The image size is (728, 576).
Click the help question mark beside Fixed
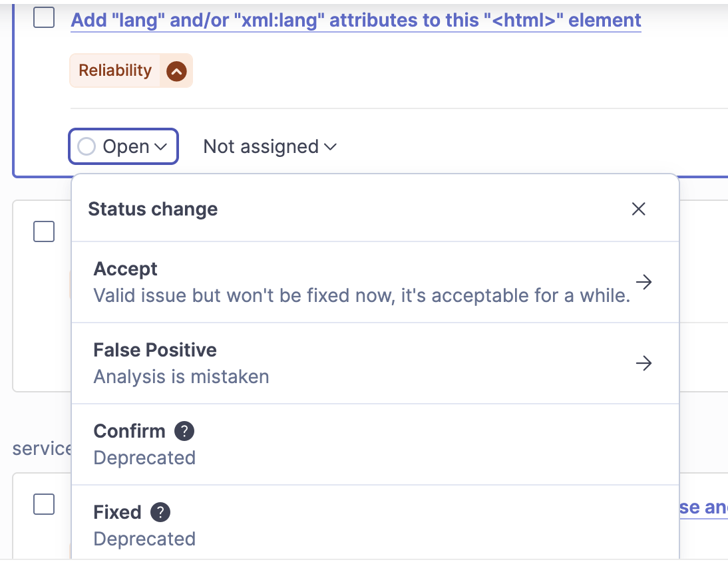162,511
